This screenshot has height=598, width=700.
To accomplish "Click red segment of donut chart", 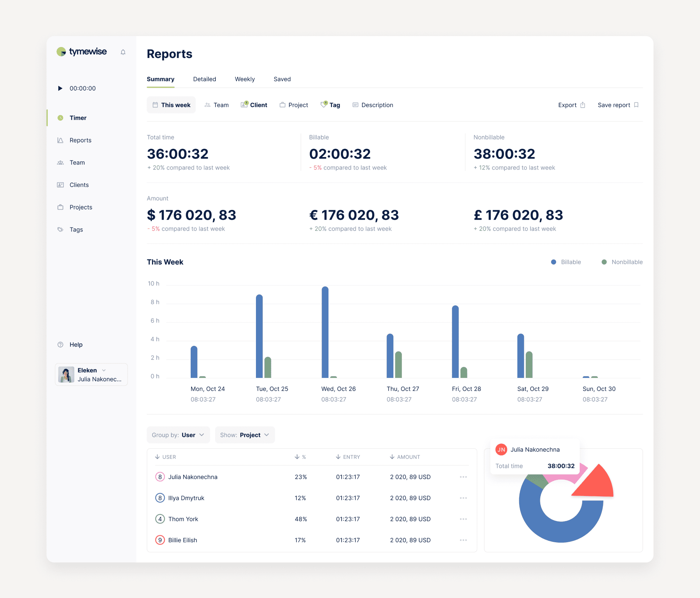I will 598,484.
